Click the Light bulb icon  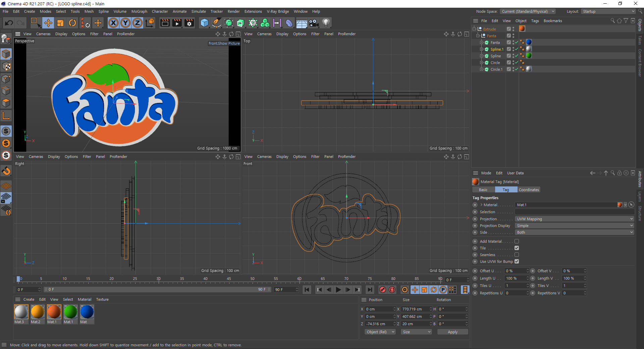326,23
